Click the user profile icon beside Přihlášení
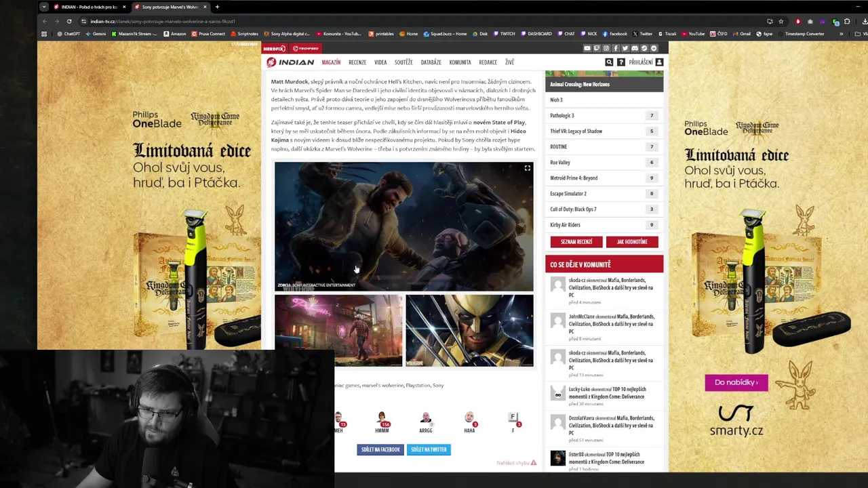 659,62
